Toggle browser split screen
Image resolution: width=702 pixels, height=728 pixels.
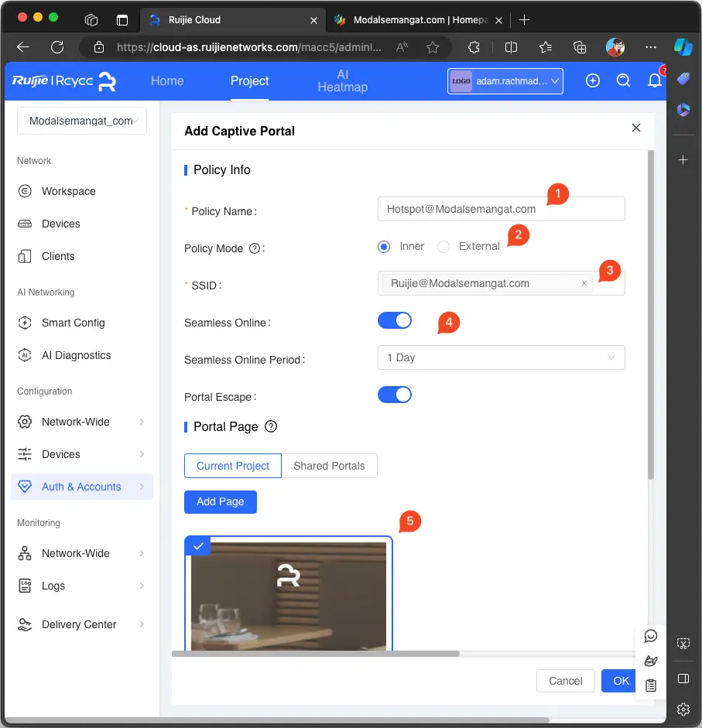point(511,47)
